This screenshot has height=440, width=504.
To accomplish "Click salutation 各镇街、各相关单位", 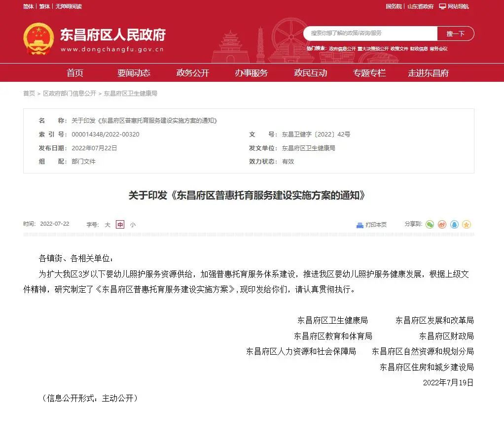I will point(76,258).
